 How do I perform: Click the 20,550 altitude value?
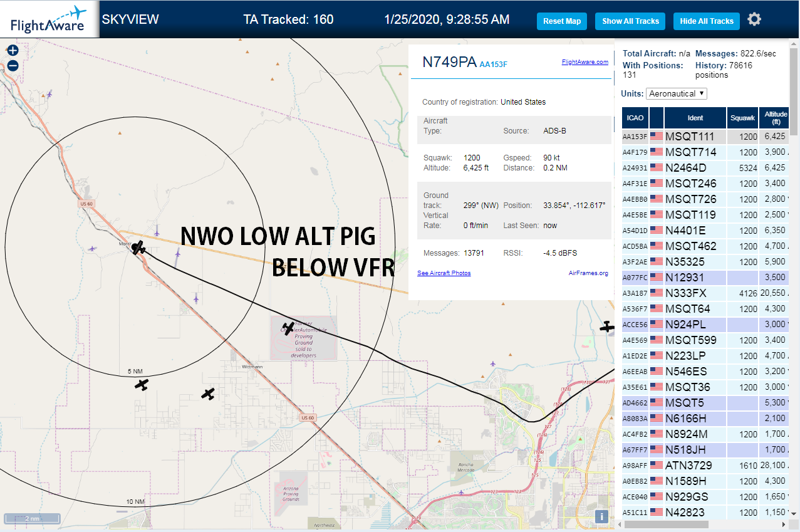(x=772, y=293)
